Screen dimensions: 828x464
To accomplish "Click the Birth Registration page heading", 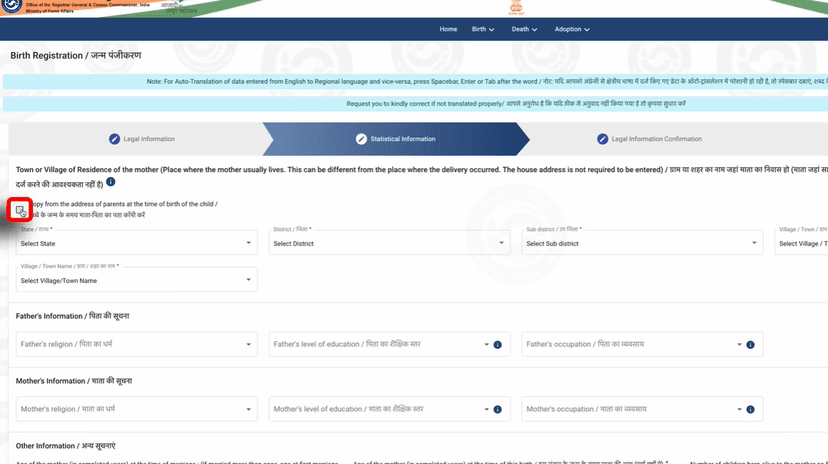I will (76, 55).
